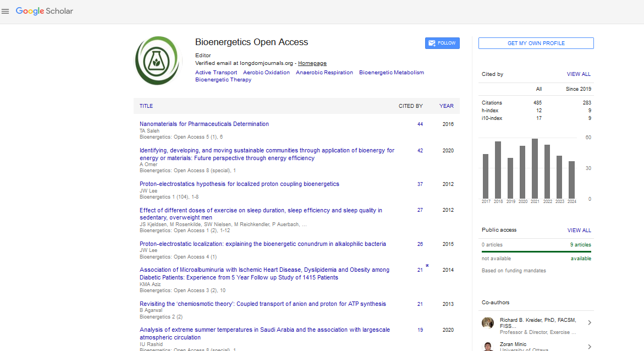Open article on sustainable communities through bioenergy

[x=267, y=154]
